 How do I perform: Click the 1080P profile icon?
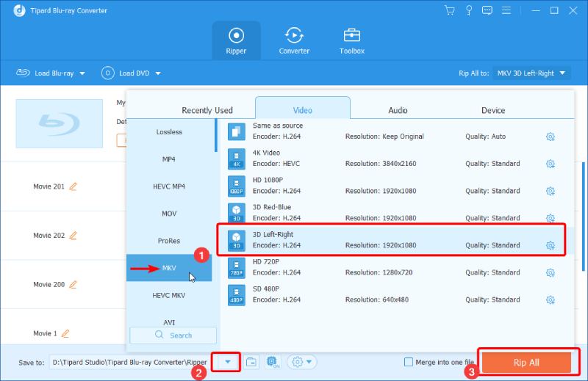[236, 186]
